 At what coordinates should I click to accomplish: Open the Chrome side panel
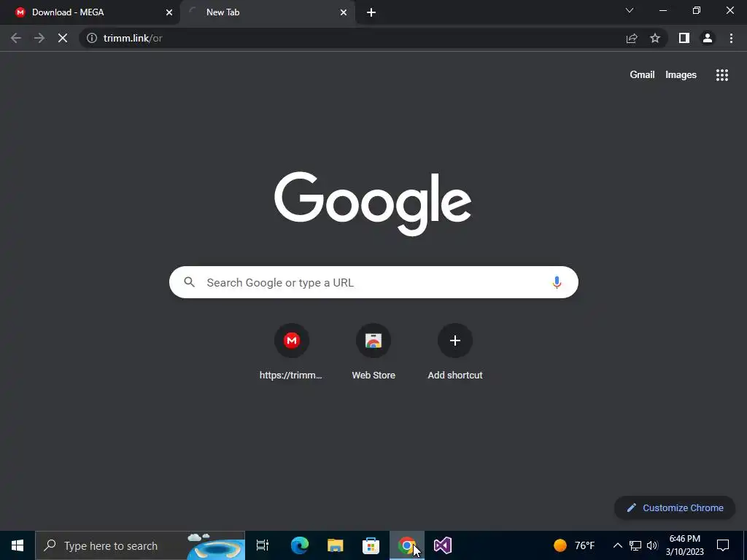click(x=684, y=38)
